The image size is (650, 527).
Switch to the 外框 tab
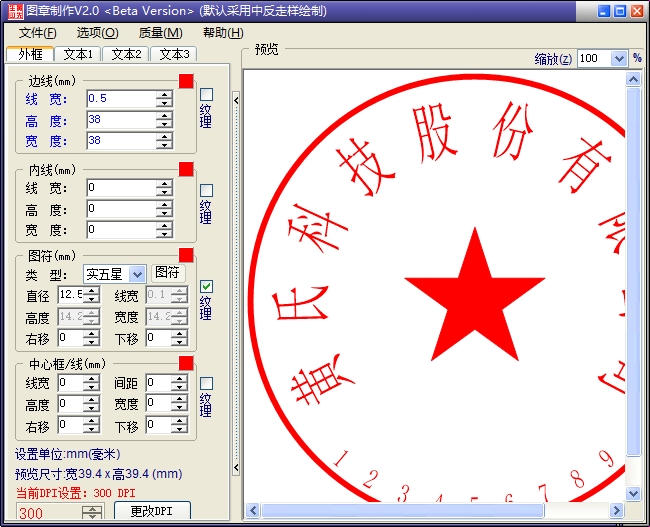click(30, 54)
